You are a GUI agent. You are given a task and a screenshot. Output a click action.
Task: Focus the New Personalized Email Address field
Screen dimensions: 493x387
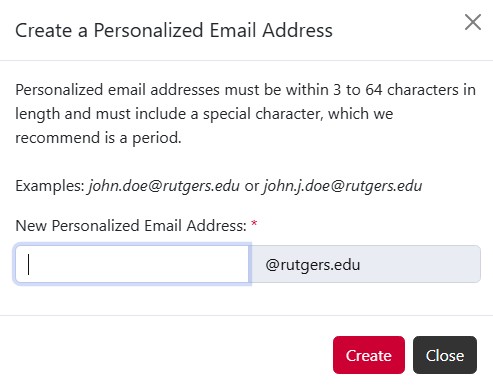tap(132, 264)
